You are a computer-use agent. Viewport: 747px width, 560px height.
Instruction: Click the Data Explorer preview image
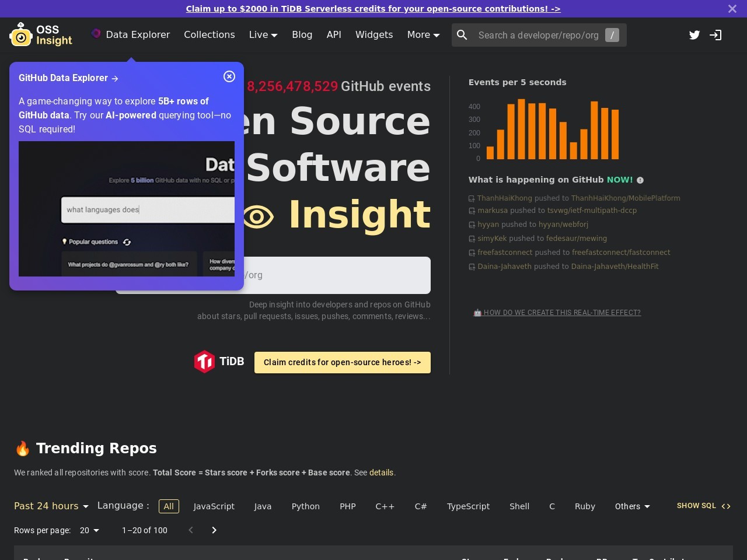pos(127,209)
